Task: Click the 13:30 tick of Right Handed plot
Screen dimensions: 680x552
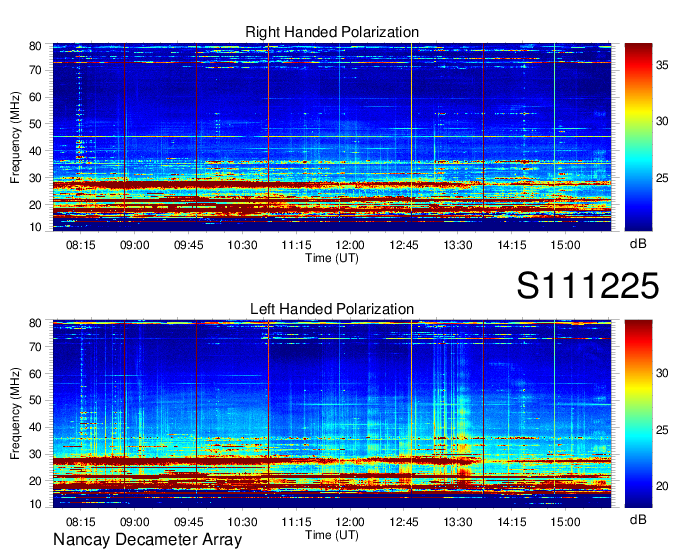Action: 458,245
